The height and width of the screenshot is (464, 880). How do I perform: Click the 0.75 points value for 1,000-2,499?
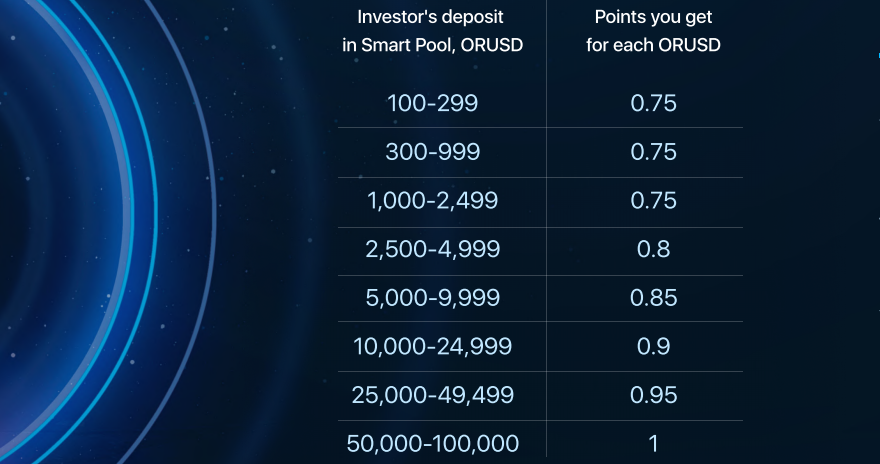pos(653,201)
